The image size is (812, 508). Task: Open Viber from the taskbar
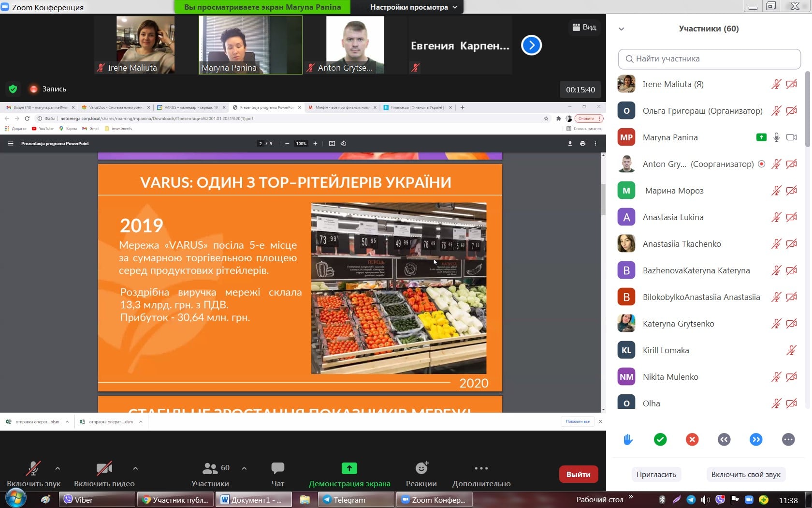(x=97, y=500)
